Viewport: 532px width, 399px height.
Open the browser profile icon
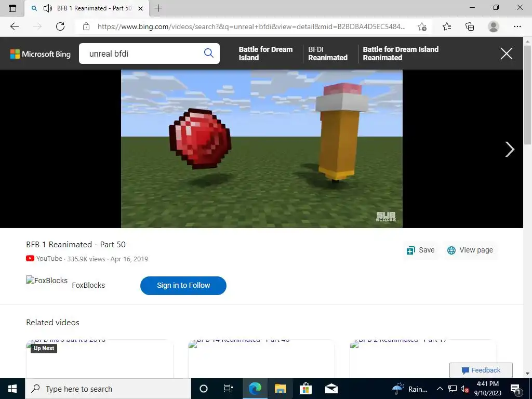pyautogui.click(x=494, y=26)
